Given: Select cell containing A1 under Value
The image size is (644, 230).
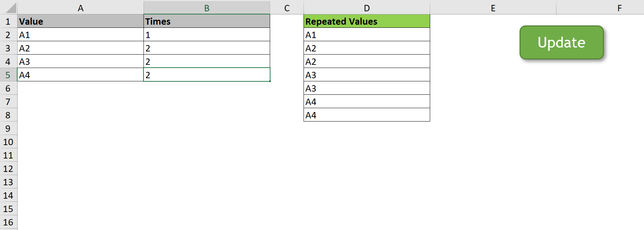Looking at the screenshot, I should pyautogui.click(x=81, y=35).
